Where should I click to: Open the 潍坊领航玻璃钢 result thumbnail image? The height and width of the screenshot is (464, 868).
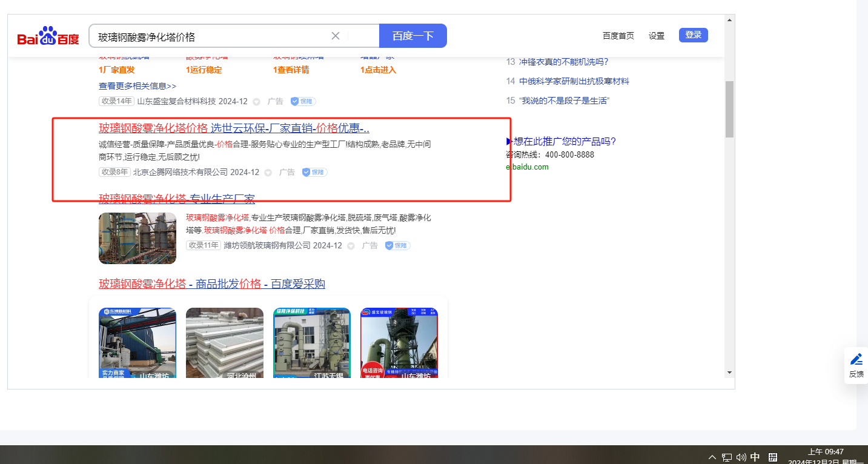[x=137, y=238]
